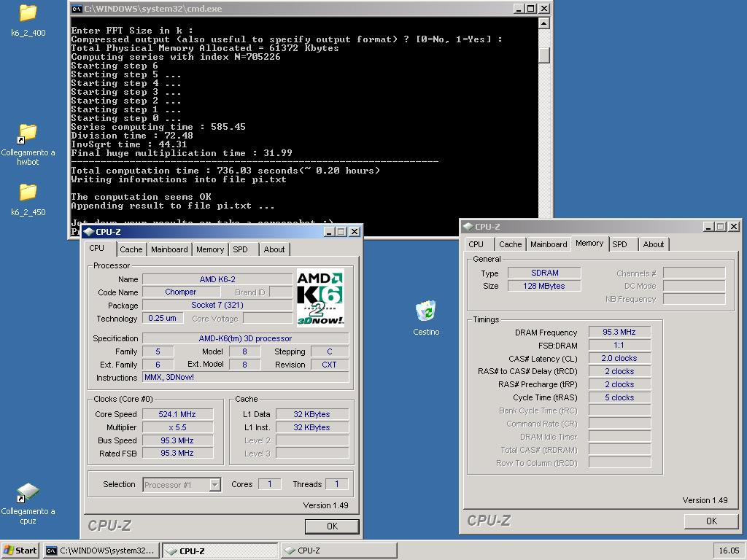The height and width of the screenshot is (560, 747).
Task: Click the Instructions value MMX, 3DNow!
Action: [245, 377]
